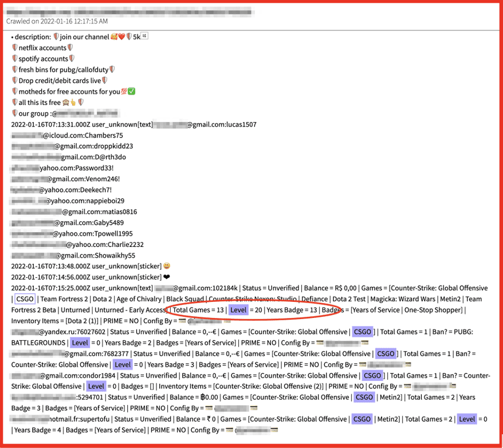Click the 'Years Badge = 4' text
The width and height of the screenshot is (503, 448).
(38, 430)
